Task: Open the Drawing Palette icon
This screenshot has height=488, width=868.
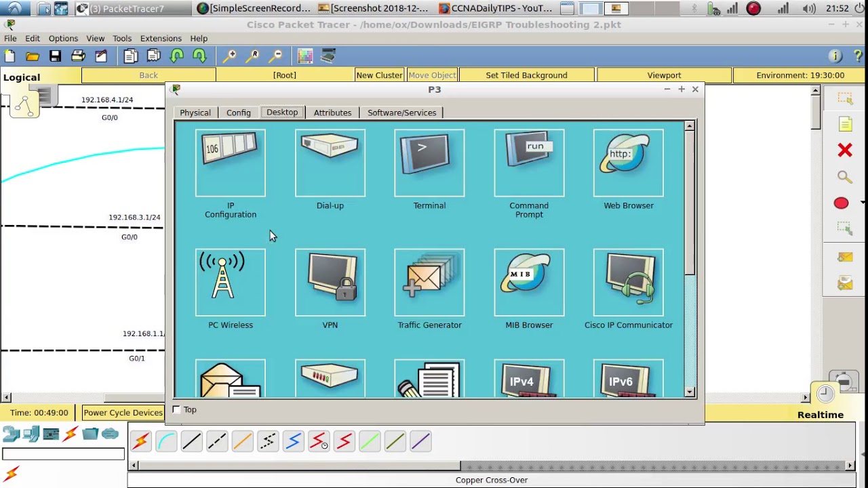Action: tap(305, 56)
